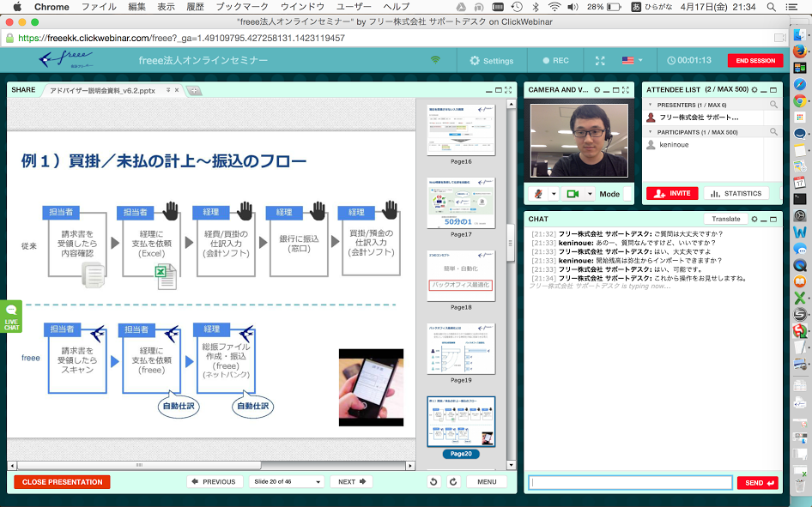Close the pptx share tab

(x=177, y=90)
